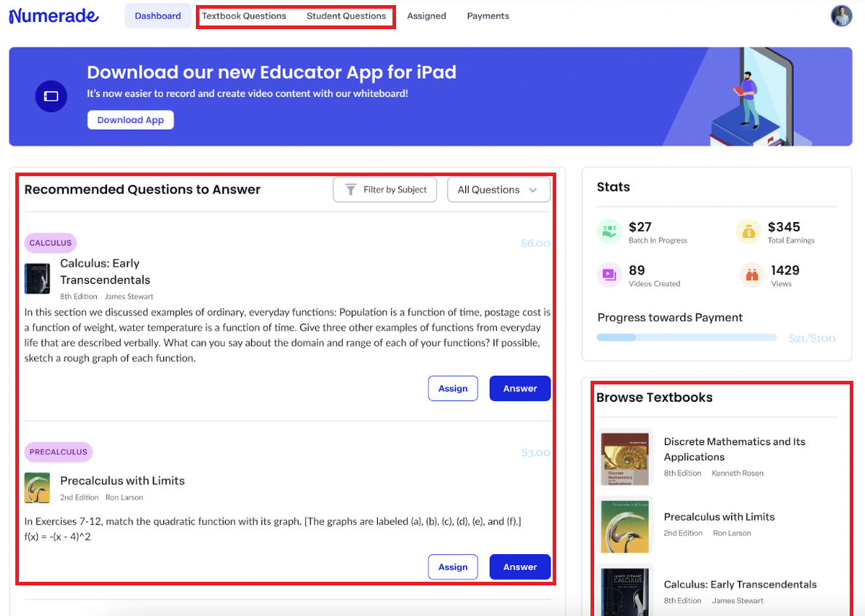This screenshot has width=865, height=616.
Task: Click the filter icon in Filter by Subject
Action: coord(349,189)
